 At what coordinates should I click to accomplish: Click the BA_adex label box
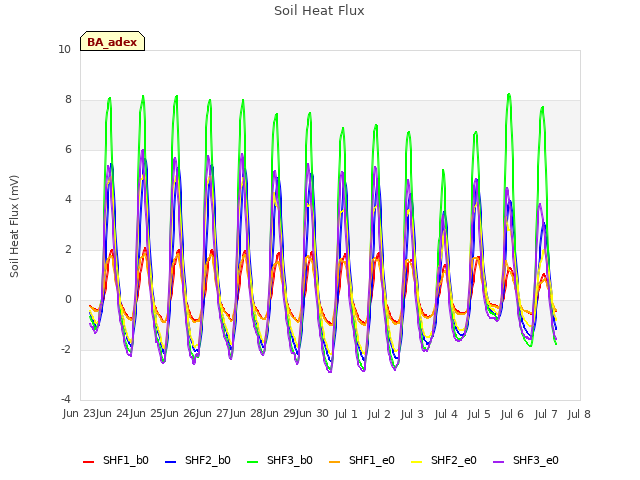pyautogui.click(x=112, y=41)
